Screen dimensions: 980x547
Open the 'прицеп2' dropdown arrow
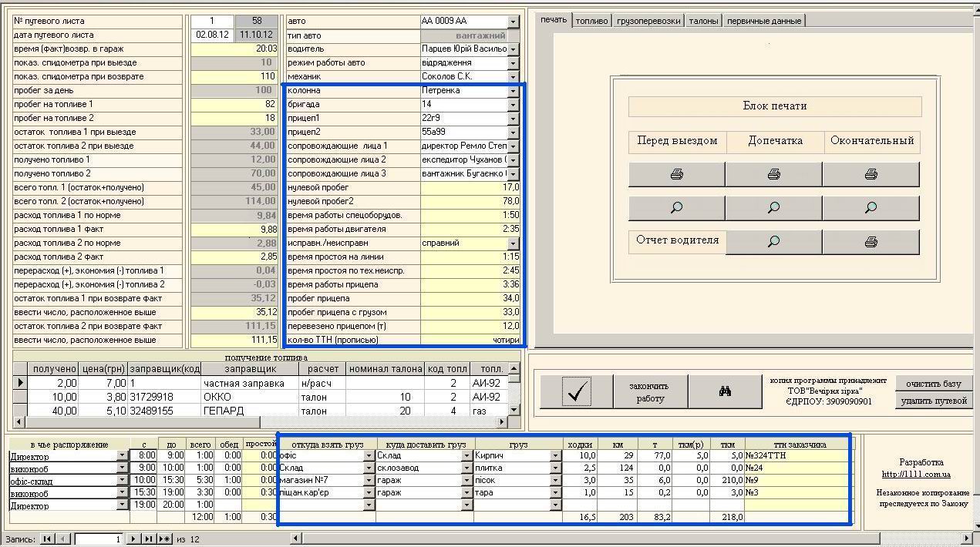point(514,133)
